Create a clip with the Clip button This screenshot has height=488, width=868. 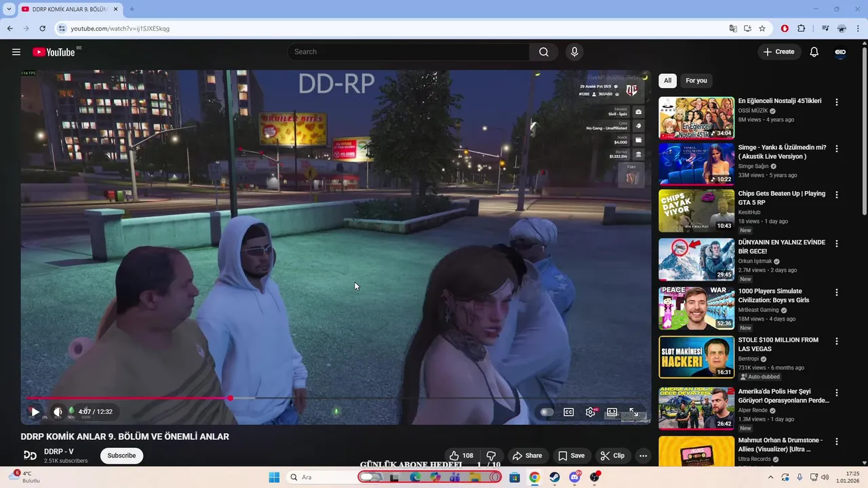coord(612,455)
